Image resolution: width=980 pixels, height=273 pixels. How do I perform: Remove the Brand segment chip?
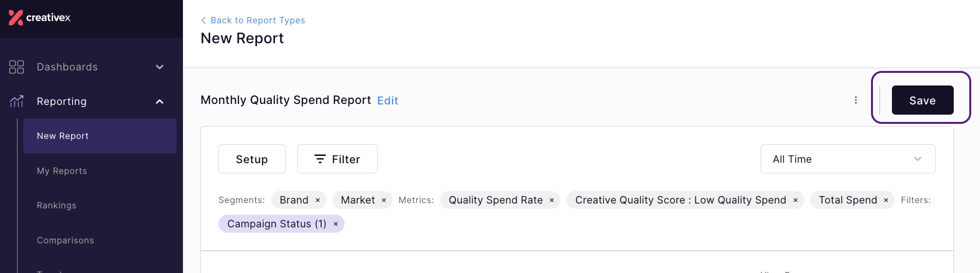pos(318,200)
